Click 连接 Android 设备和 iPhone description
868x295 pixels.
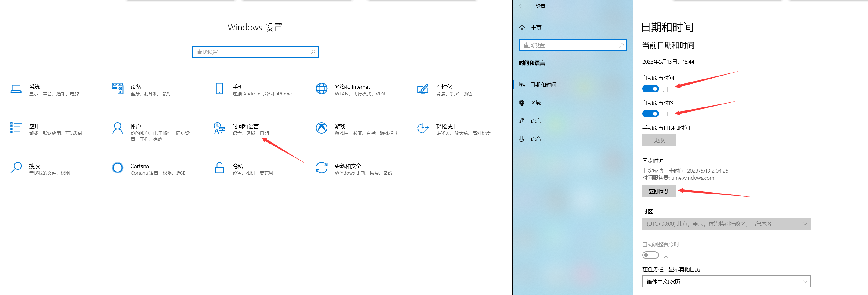click(x=262, y=94)
